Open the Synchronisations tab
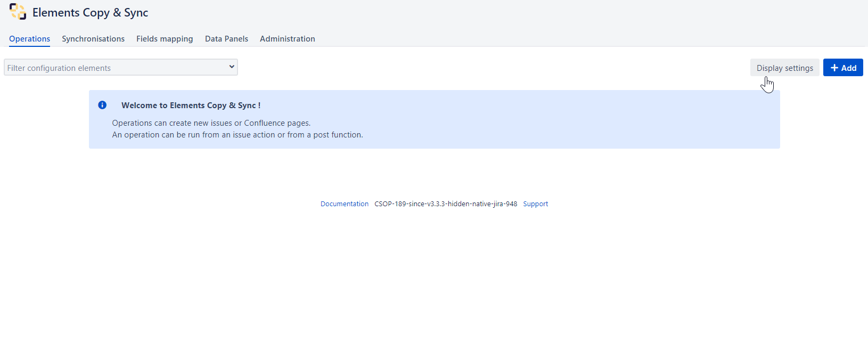 (x=93, y=39)
